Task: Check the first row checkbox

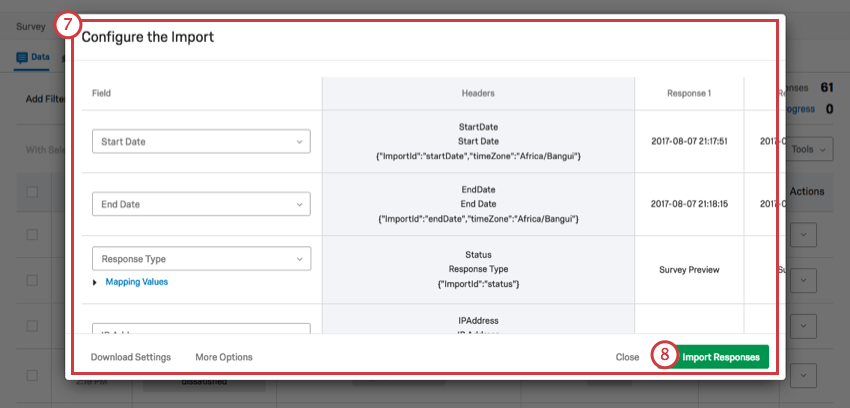Action: [x=33, y=235]
